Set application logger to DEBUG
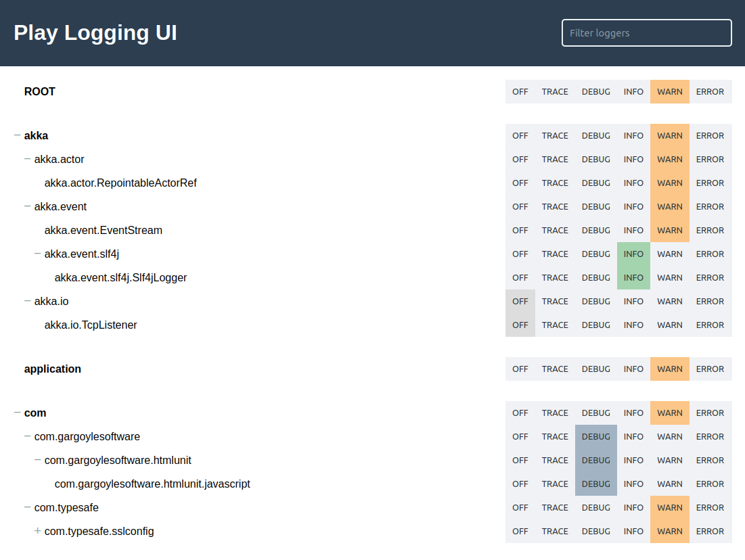Viewport: 745px width, 560px height. coord(596,369)
